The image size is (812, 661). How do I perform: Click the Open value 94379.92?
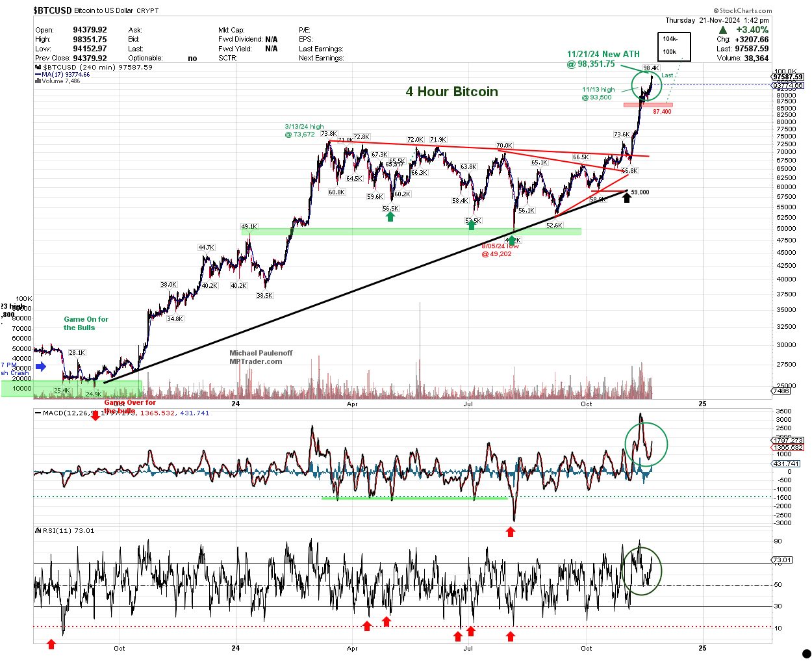(x=90, y=30)
